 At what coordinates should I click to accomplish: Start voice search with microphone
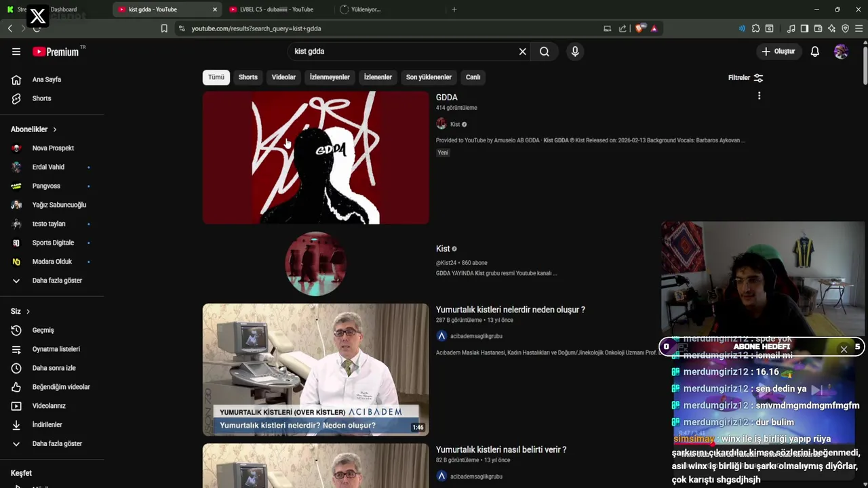point(575,52)
